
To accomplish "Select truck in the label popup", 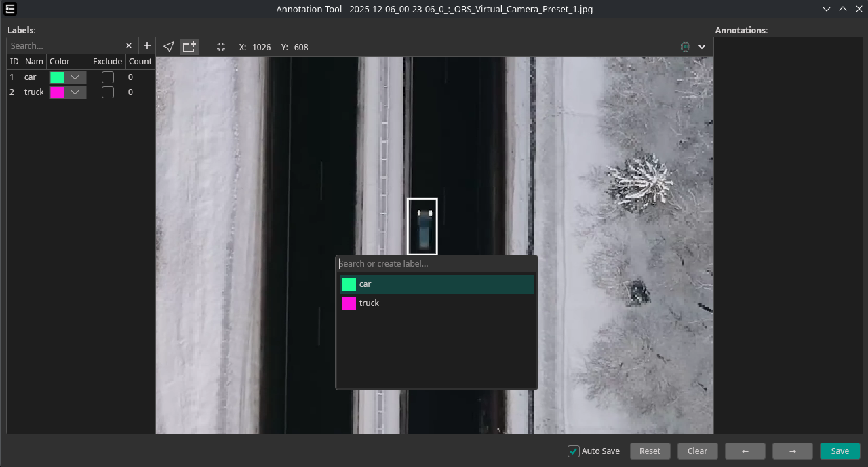I will coord(436,303).
